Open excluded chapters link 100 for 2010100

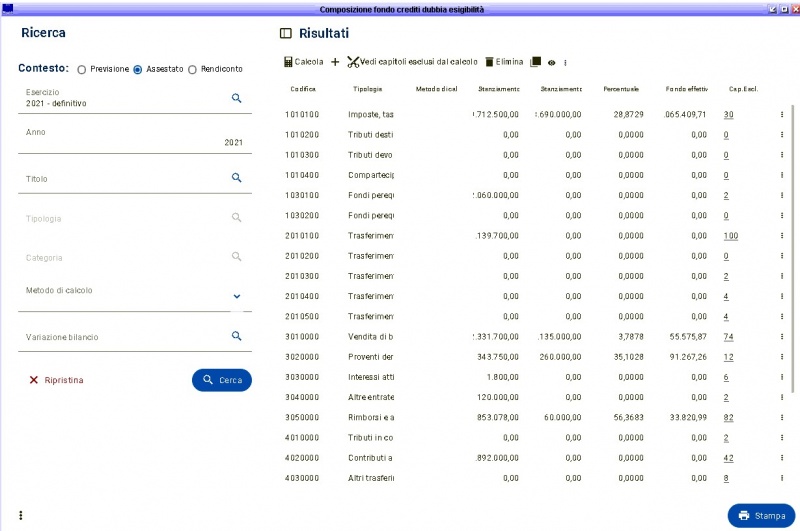[731, 236]
